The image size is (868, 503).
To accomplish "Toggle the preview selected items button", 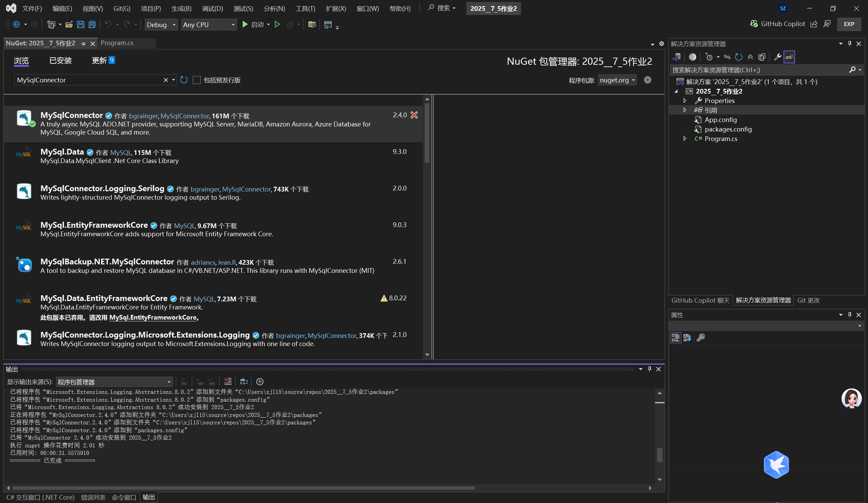I will [x=789, y=57].
